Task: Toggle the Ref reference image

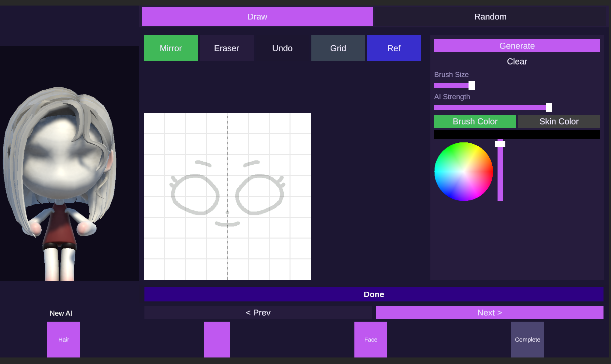Action: click(394, 48)
